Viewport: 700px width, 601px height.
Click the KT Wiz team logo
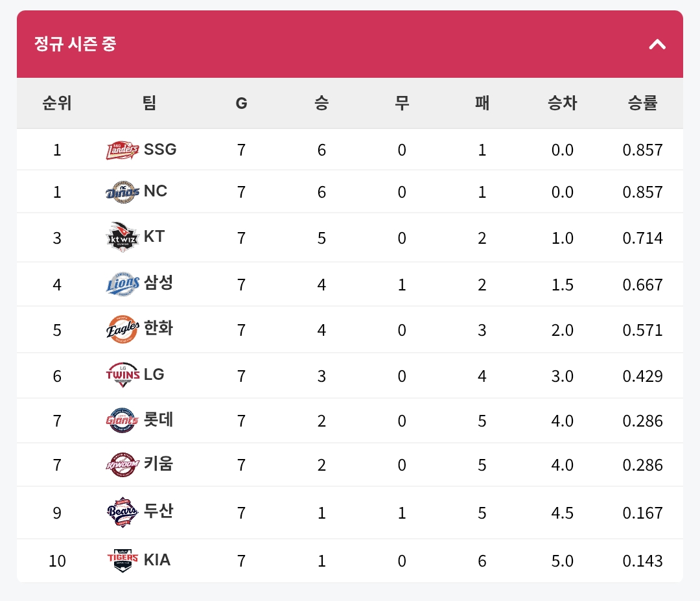tap(122, 237)
